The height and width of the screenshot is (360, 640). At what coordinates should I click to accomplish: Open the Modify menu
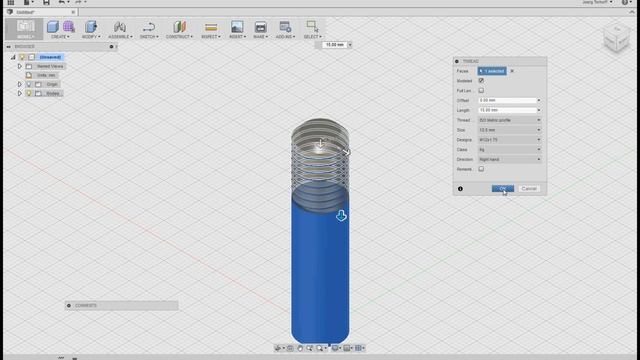pos(91,37)
